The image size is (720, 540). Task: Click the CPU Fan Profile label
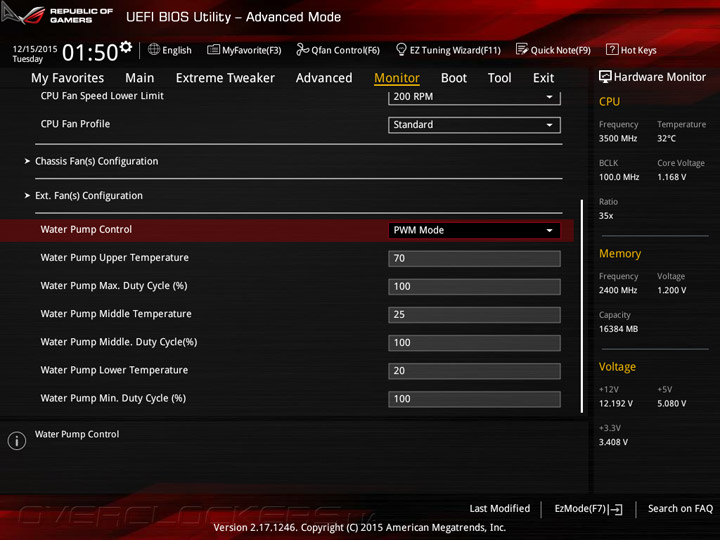pos(75,124)
